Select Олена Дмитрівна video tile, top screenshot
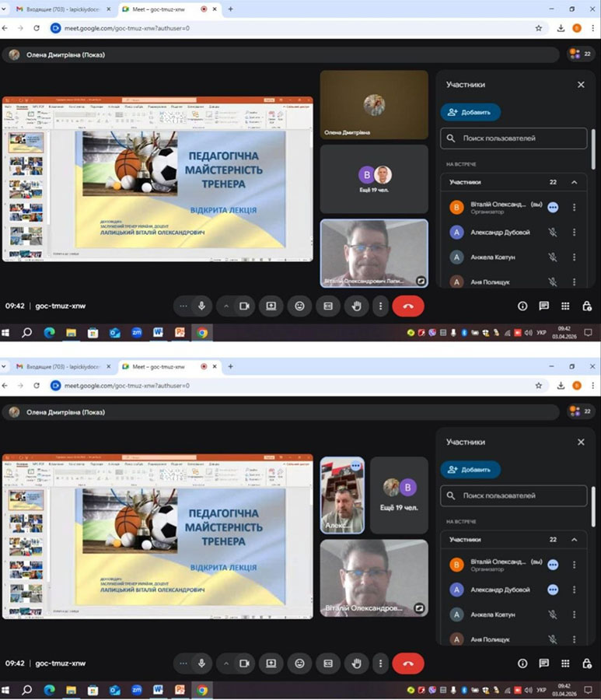This screenshot has height=700, width=601. tap(374, 104)
